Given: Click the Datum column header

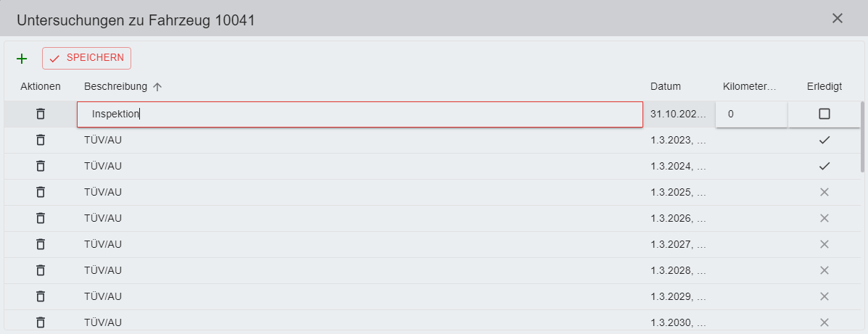Looking at the screenshot, I should 665,87.
